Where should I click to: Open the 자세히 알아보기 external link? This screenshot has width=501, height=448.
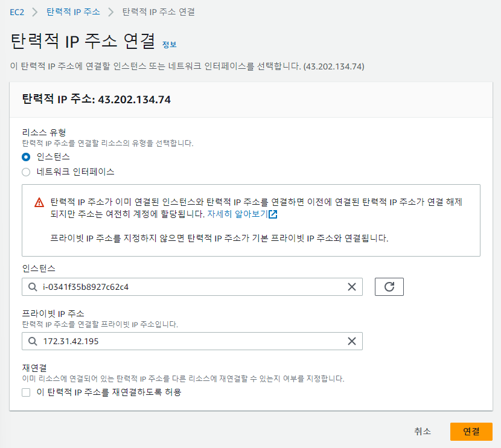tap(242, 214)
